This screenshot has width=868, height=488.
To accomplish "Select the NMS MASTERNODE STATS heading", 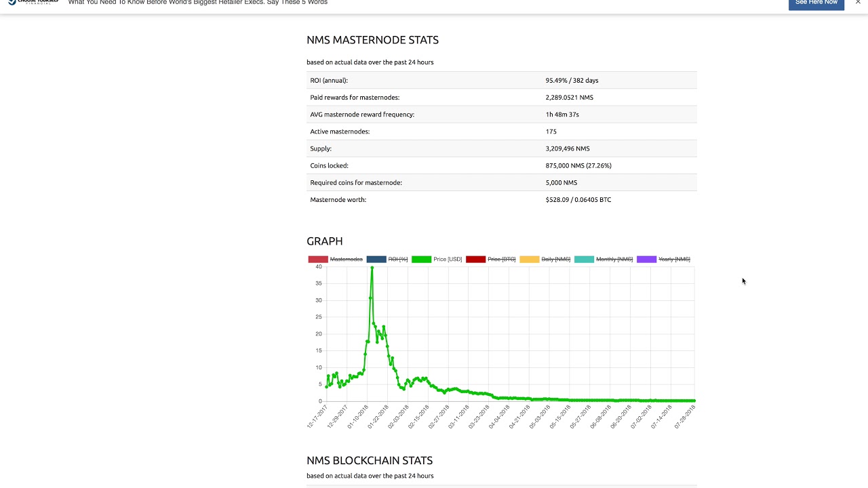I will pyautogui.click(x=372, y=40).
